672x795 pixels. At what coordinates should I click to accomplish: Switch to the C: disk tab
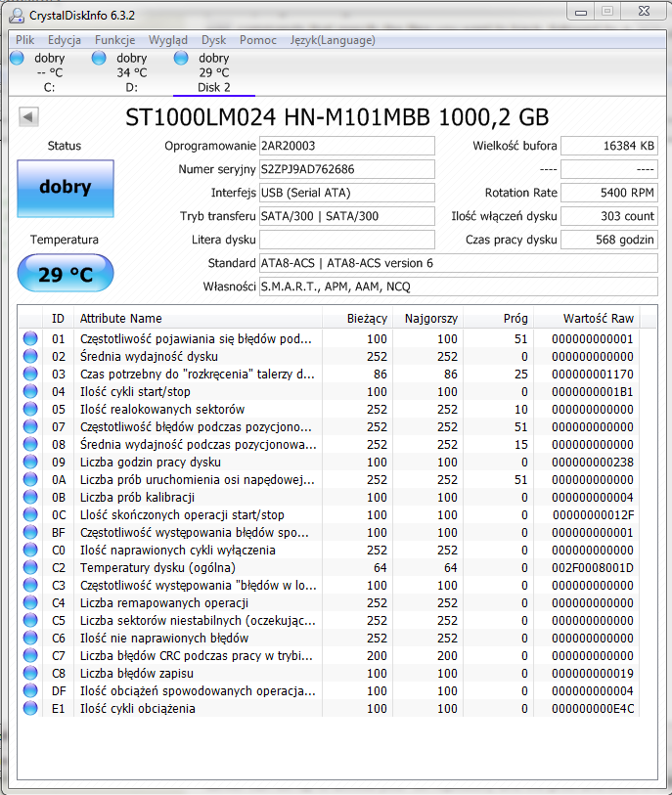click(x=50, y=72)
